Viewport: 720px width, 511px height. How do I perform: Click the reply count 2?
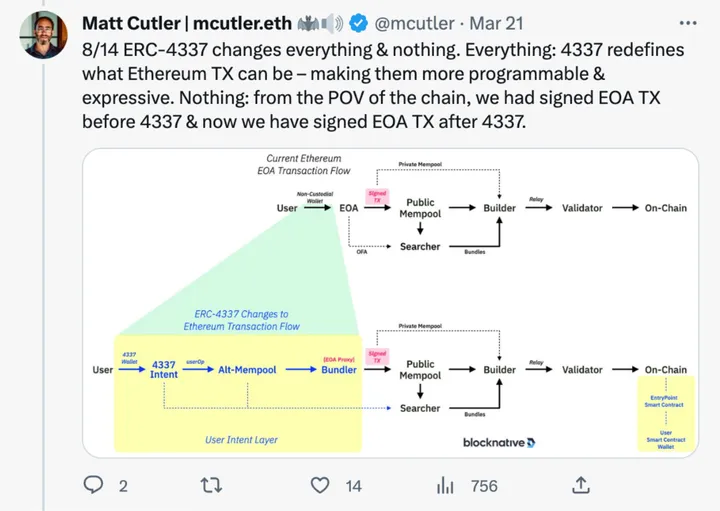[123, 486]
